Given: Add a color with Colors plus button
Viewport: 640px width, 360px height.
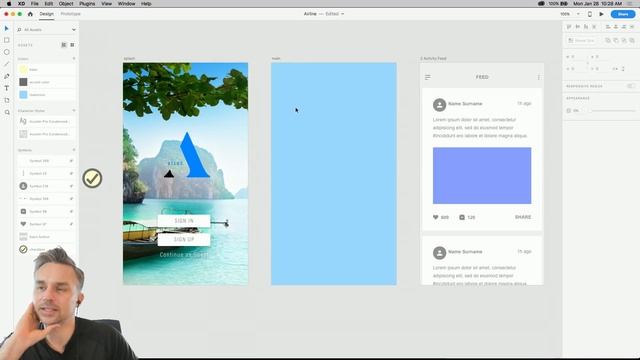Looking at the screenshot, I should (74, 59).
